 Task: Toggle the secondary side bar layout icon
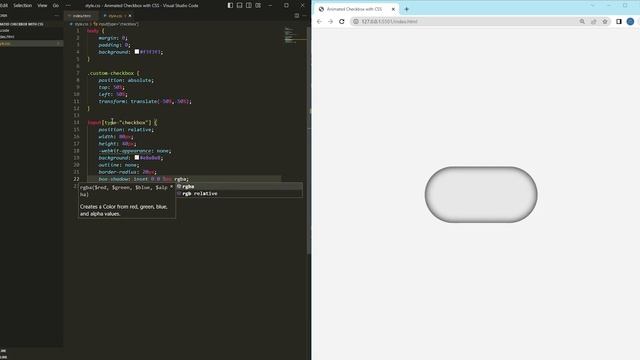pyautogui.click(x=249, y=5)
